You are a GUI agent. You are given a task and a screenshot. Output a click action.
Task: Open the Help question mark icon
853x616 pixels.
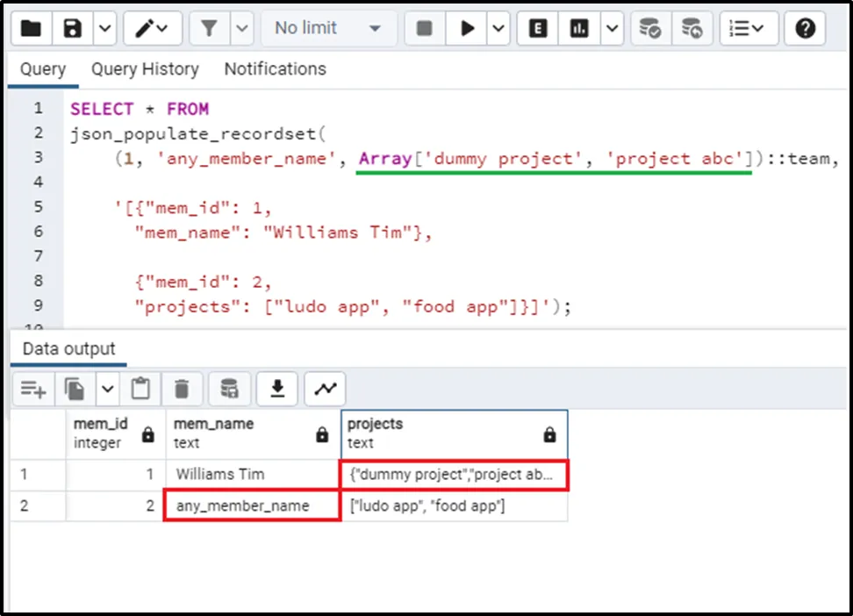805,29
